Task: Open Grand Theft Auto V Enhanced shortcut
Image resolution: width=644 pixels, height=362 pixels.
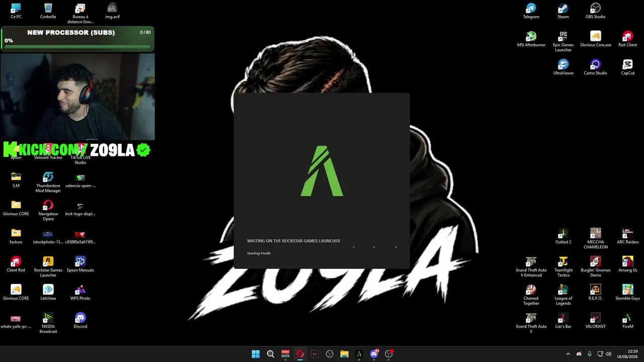Action: pyautogui.click(x=531, y=267)
